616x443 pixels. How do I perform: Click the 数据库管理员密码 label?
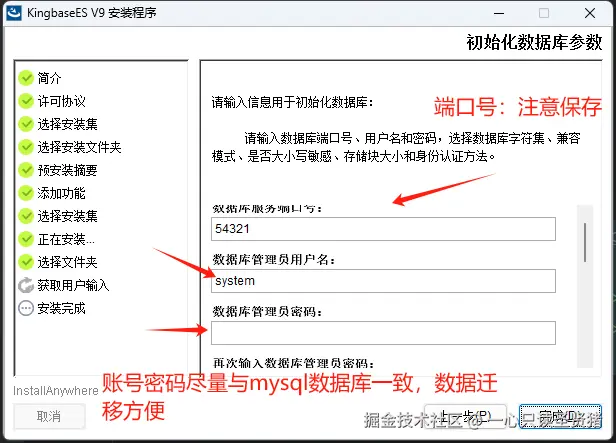point(268,312)
